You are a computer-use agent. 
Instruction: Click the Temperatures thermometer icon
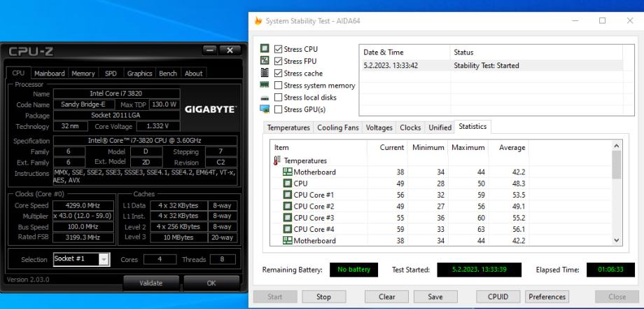[277, 160]
